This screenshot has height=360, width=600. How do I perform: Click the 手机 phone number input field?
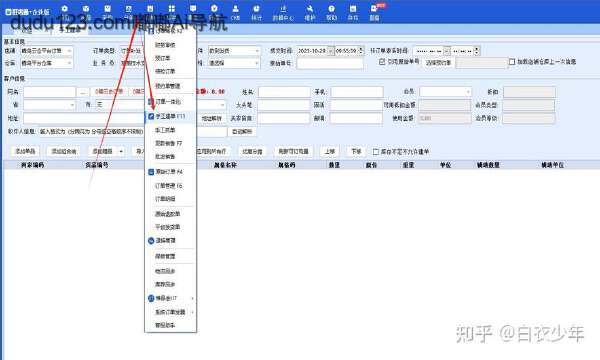click(x=357, y=92)
